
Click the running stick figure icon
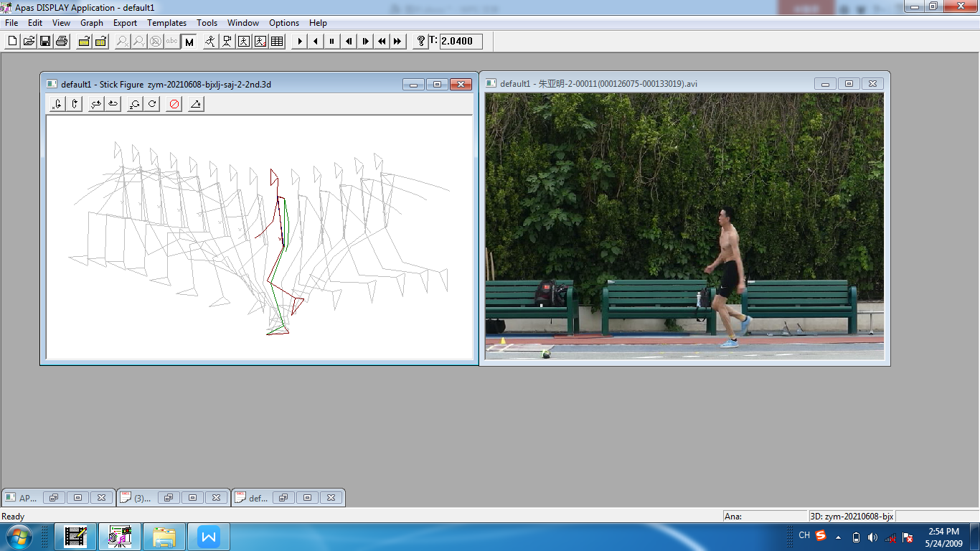point(209,42)
